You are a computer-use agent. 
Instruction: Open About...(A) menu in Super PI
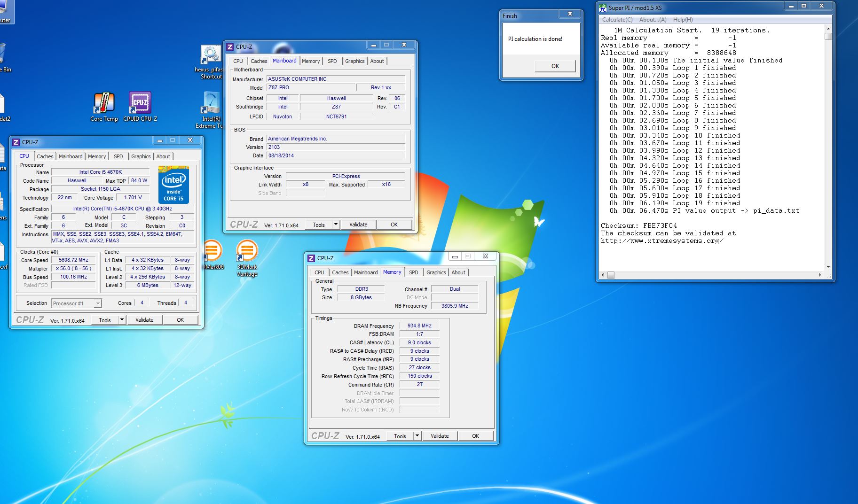click(653, 20)
